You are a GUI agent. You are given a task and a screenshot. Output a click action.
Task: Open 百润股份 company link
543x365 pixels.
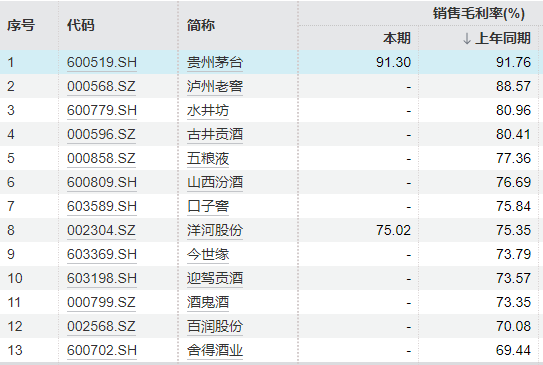(x=215, y=326)
